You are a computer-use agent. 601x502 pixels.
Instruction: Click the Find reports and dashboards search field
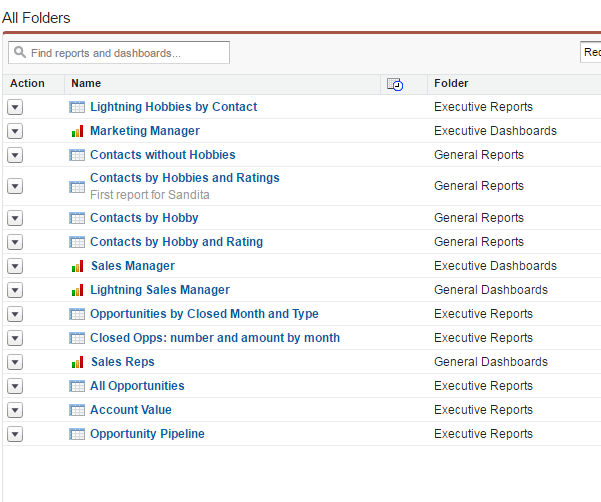(119, 52)
